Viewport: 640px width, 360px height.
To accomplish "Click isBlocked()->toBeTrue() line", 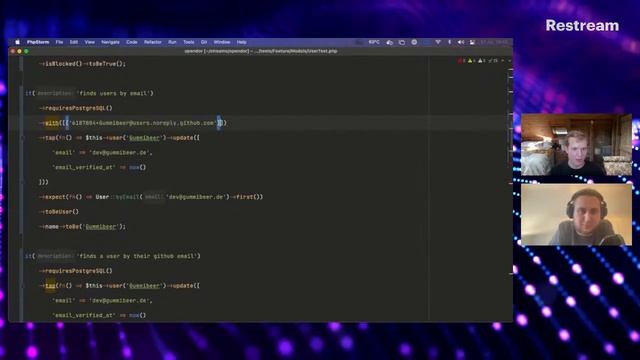I will tap(82, 64).
